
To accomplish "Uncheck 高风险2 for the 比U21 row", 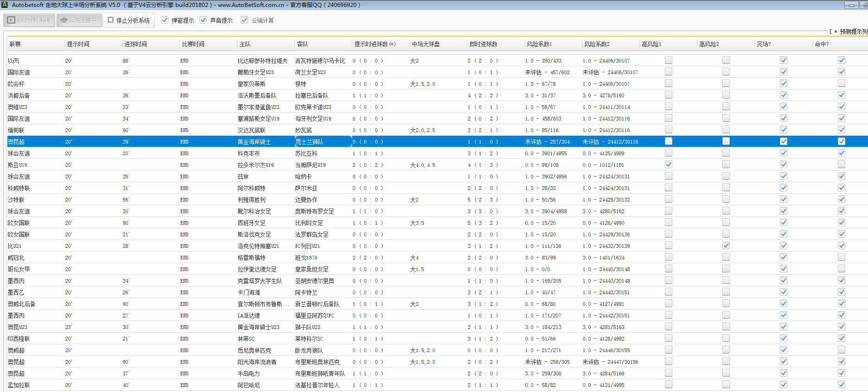I will (726, 246).
